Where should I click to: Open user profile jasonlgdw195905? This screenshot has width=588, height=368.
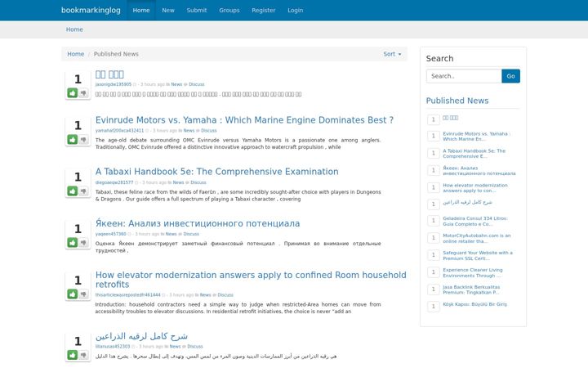(x=114, y=84)
